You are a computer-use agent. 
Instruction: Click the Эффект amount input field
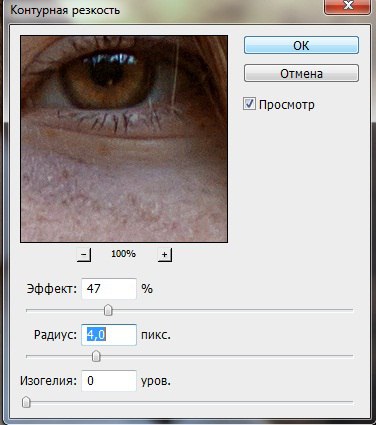[x=109, y=289]
